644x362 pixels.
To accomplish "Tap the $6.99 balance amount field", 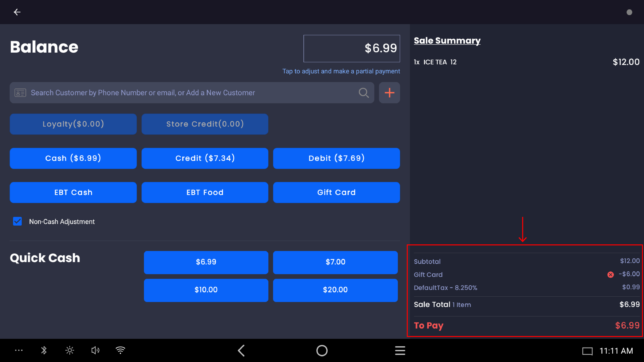I will point(351,48).
